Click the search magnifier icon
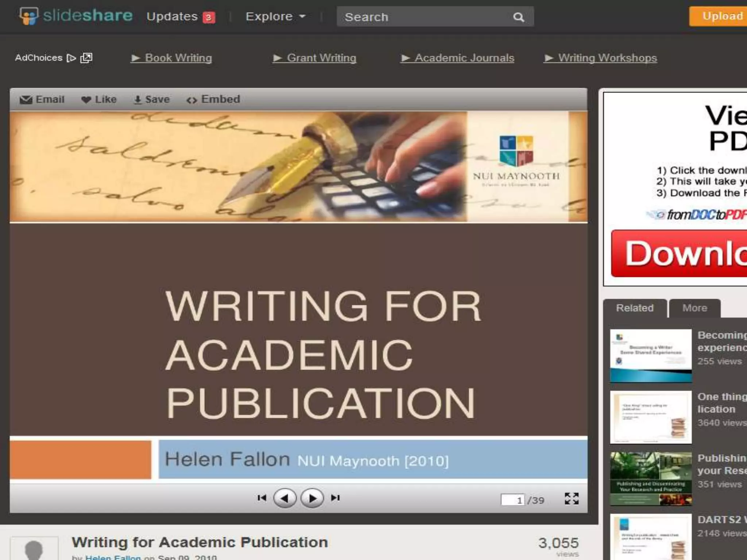Image resolution: width=747 pixels, height=560 pixels. [518, 17]
